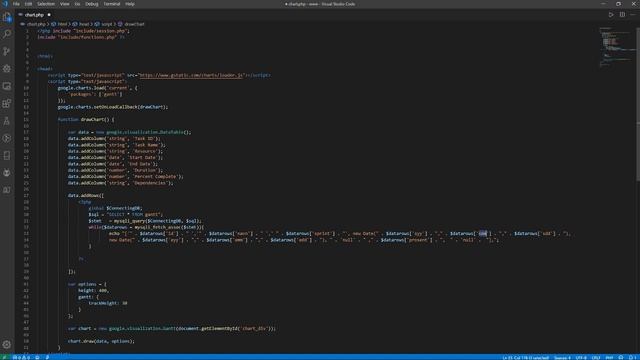Open Source Control view in activity bar
This screenshot has width=640, height=360.
[7, 51]
